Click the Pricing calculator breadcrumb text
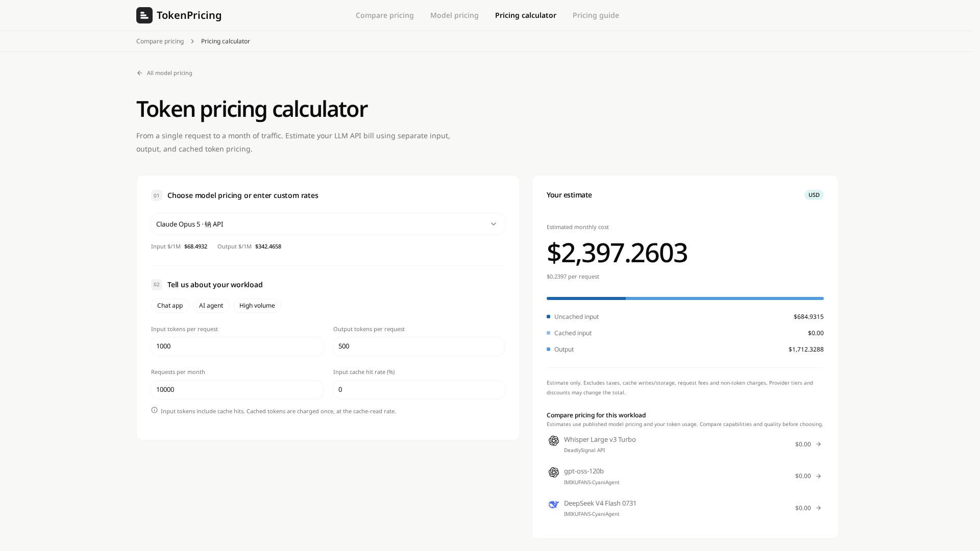The height and width of the screenshot is (551, 980). click(x=226, y=41)
